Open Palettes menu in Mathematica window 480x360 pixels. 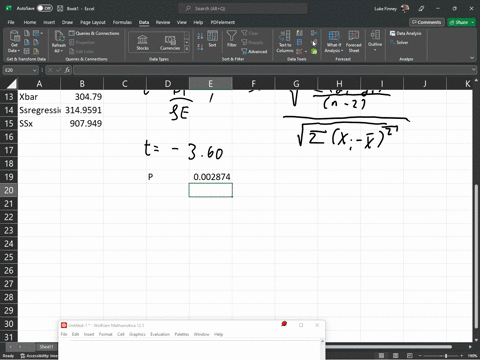tap(182, 334)
